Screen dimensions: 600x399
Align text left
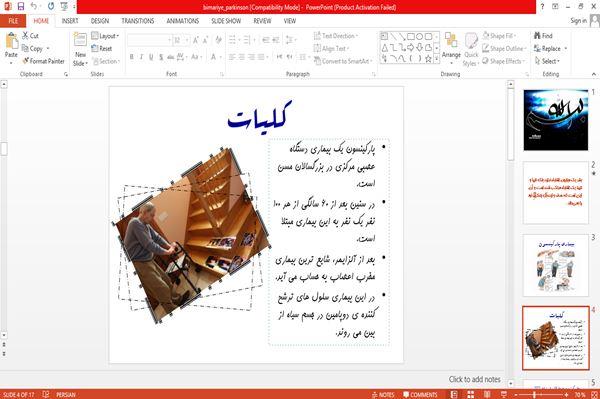(x=232, y=57)
